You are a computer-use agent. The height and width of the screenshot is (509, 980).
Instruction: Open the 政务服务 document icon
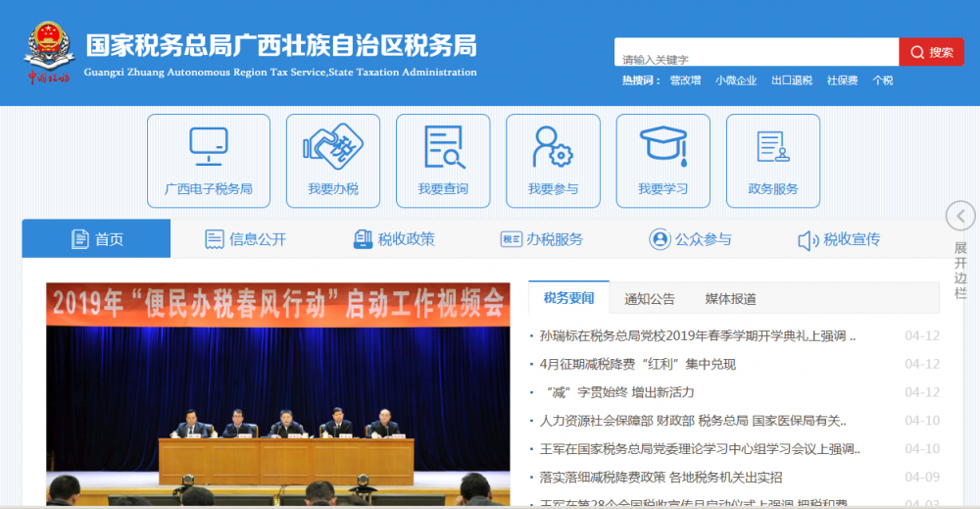(772, 146)
